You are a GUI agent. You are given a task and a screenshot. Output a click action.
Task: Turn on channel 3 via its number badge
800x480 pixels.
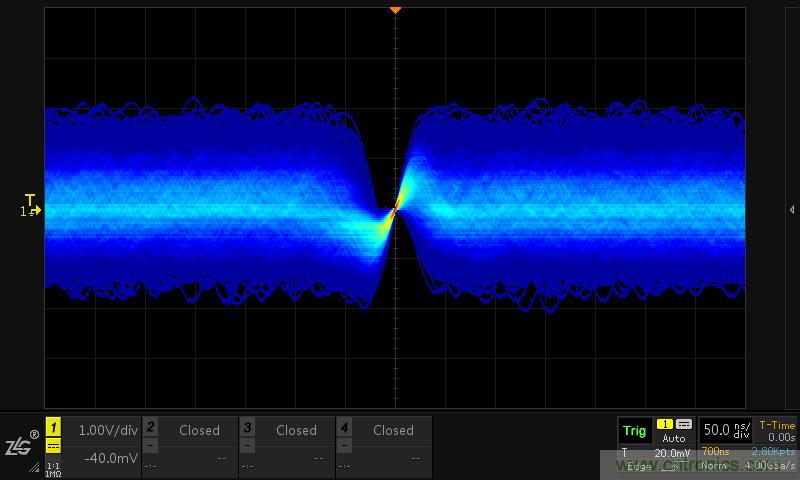tap(247, 428)
